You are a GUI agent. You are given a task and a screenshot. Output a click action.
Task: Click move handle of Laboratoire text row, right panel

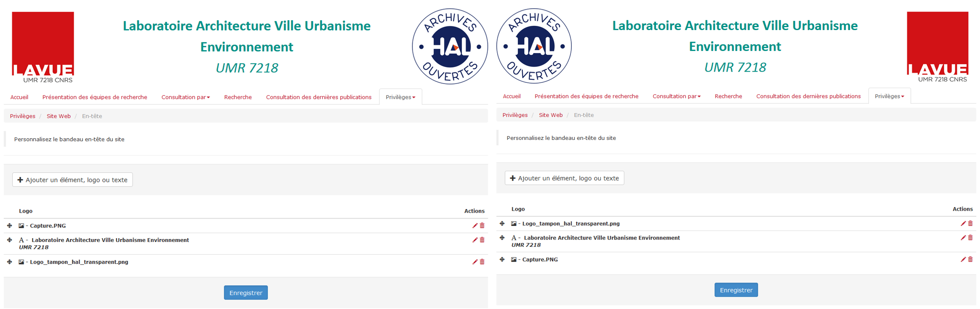502,237
